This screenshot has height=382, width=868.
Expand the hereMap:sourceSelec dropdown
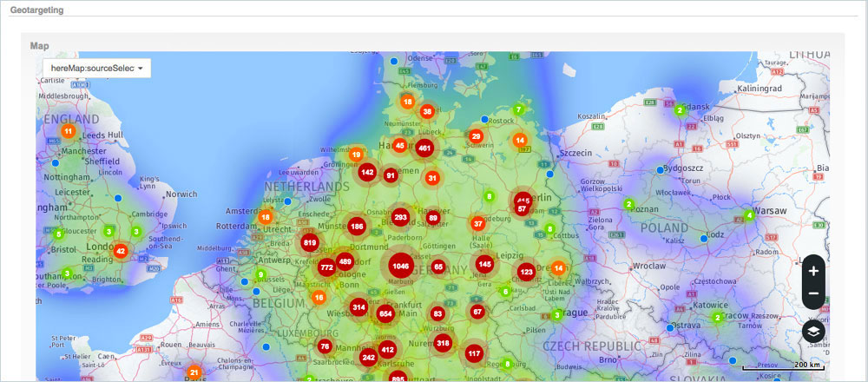96,68
